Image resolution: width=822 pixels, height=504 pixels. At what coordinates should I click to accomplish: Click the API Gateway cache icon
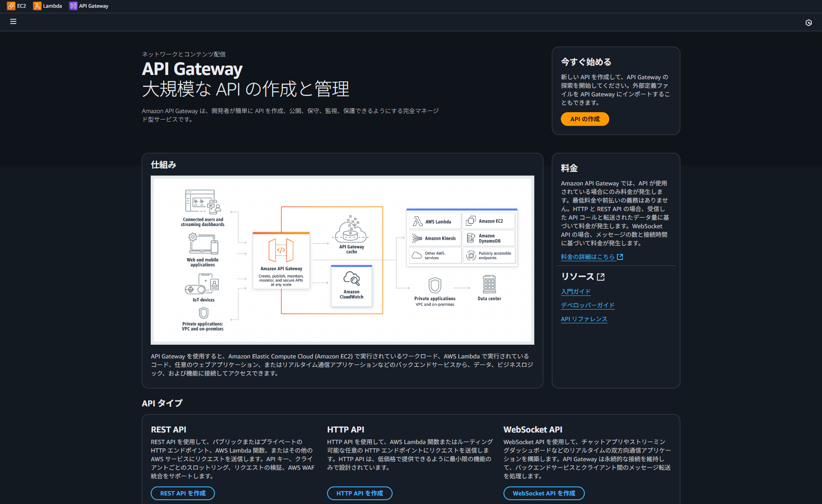(351, 229)
